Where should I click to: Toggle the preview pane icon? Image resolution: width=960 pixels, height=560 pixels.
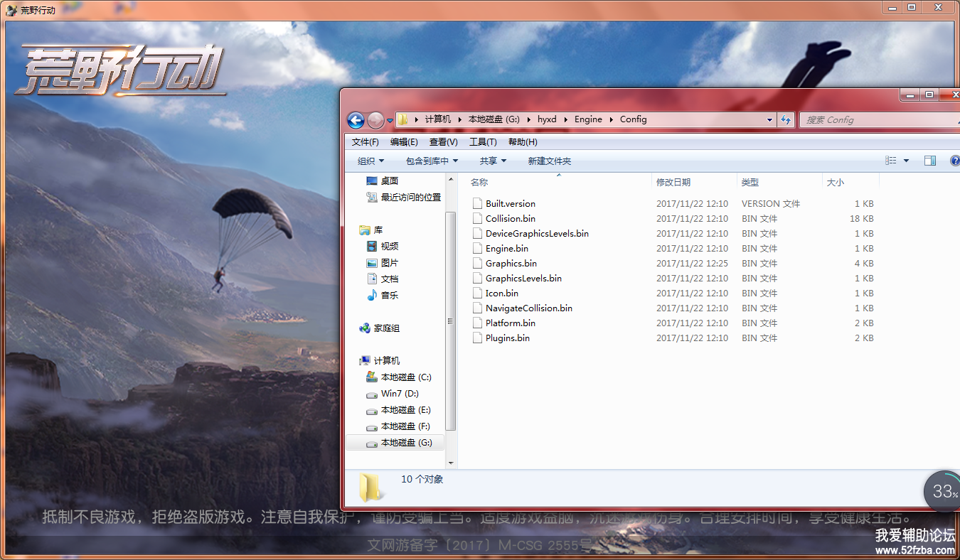(929, 161)
